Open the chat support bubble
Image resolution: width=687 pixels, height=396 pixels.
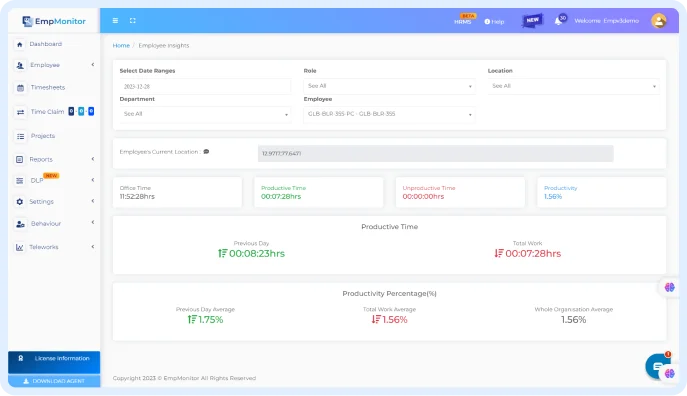point(657,367)
